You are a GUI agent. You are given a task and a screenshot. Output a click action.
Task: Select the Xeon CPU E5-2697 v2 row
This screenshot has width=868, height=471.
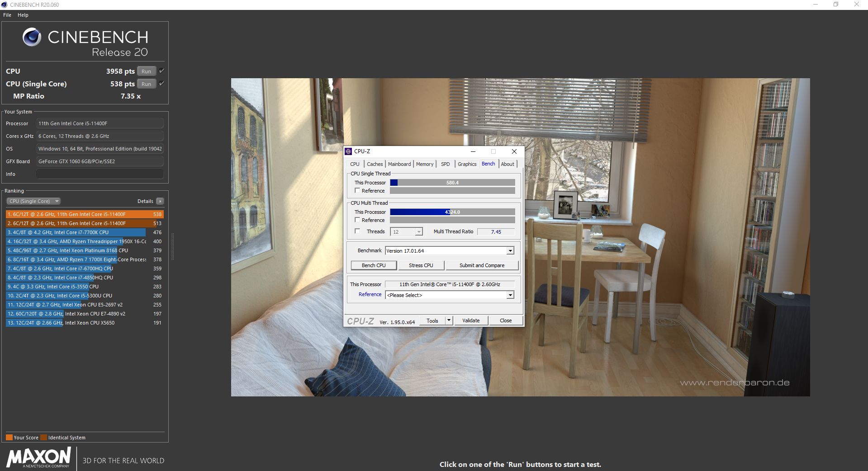(x=85, y=305)
